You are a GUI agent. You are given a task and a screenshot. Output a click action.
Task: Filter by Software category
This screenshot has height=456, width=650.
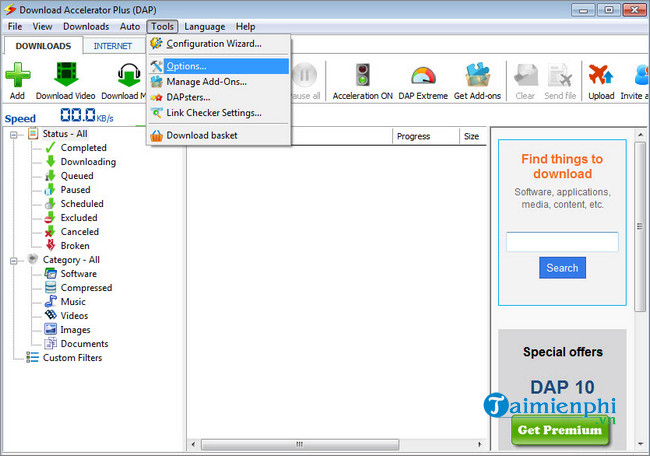pyautogui.click(x=79, y=274)
